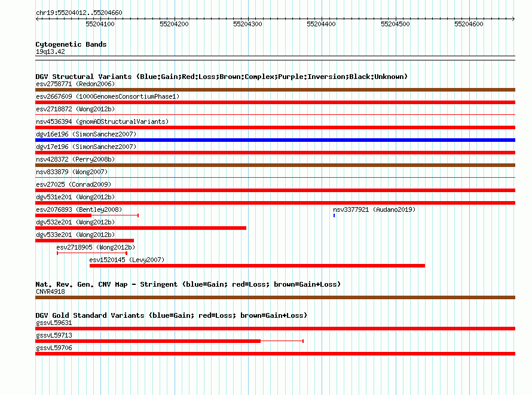Viewport: 532px width, 395px height.
Task: Open the gssvL59631 gold standard variant
Action: [54, 323]
